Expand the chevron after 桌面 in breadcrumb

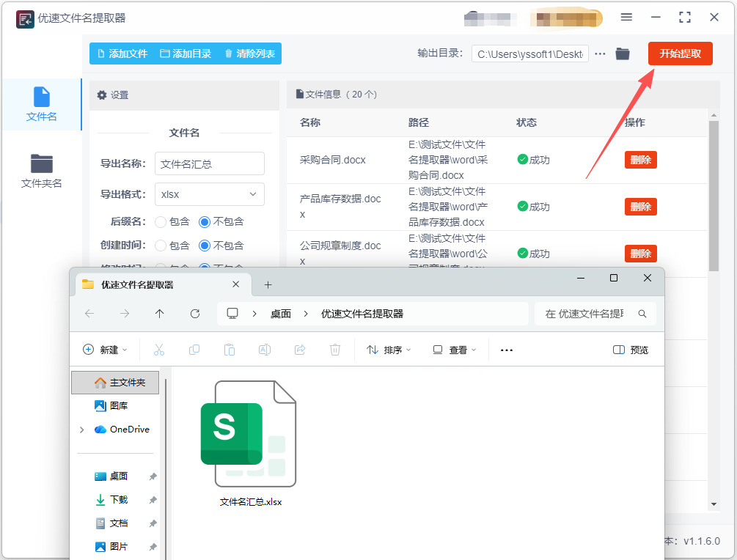306,314
